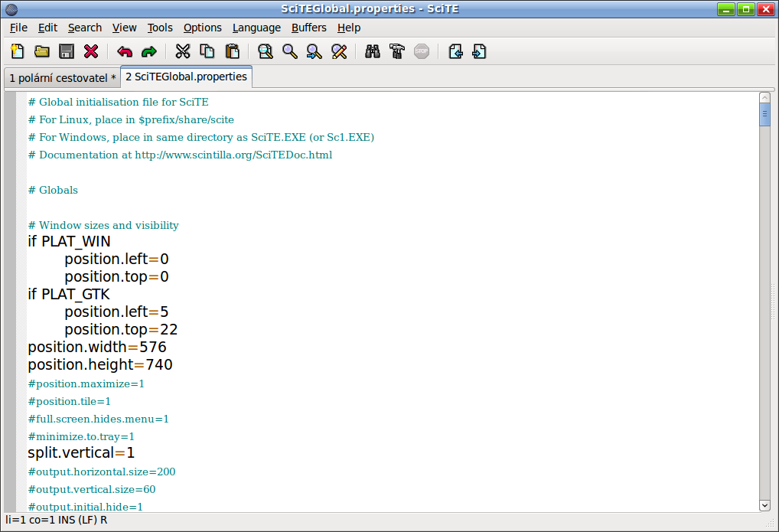
Task: Open the Help menu
Action: point(349,28)
